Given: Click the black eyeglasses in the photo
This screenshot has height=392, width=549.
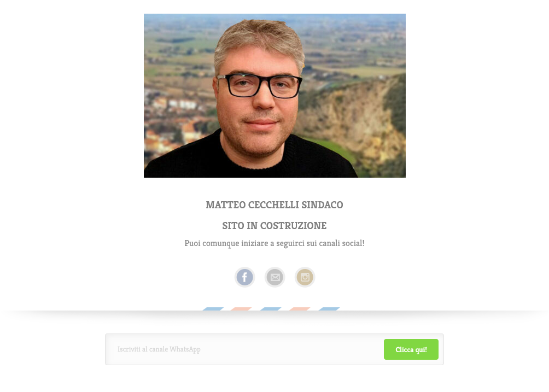Looking at the screenshot, I should tap(259, 85).
